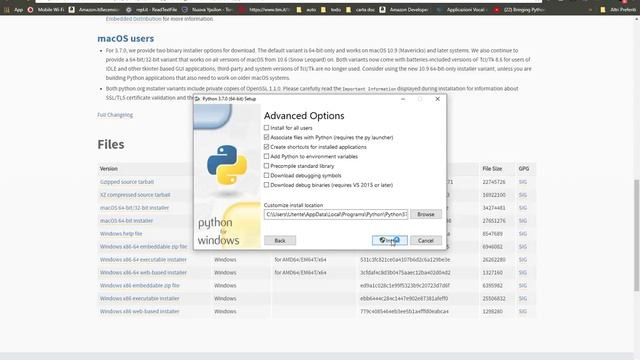Image resolution: width=640 pixels, height=360 pixels.
Task: Open the Amazon Developer bookmark
Action: pos(404,9)
